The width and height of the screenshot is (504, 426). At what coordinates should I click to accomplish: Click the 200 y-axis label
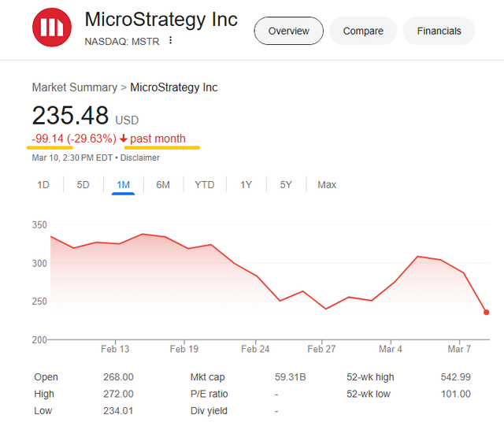pos(39,340)
